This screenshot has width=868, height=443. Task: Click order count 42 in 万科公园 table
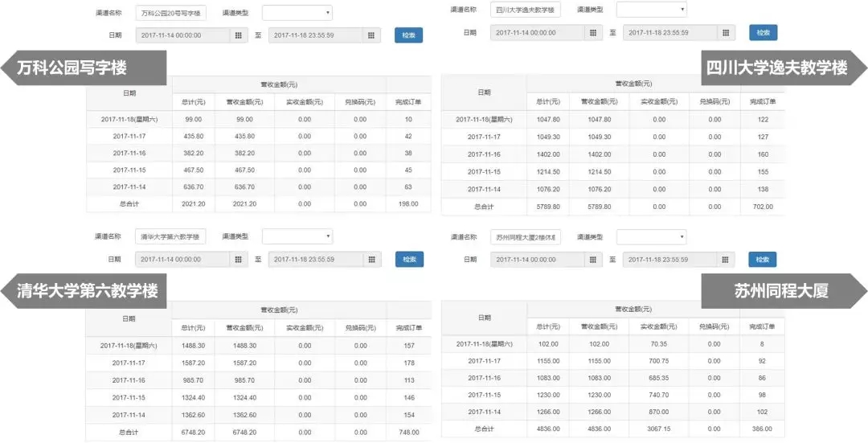coord(408,136)
